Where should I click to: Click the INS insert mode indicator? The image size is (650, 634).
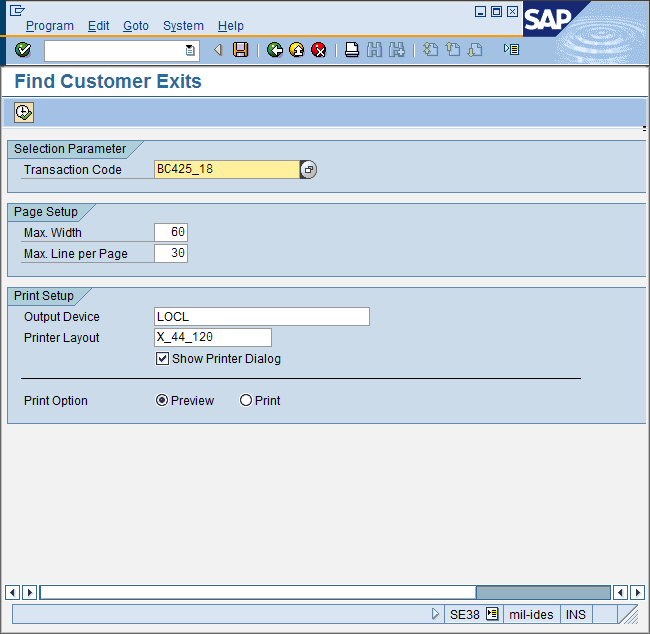[x=576, y=614]
